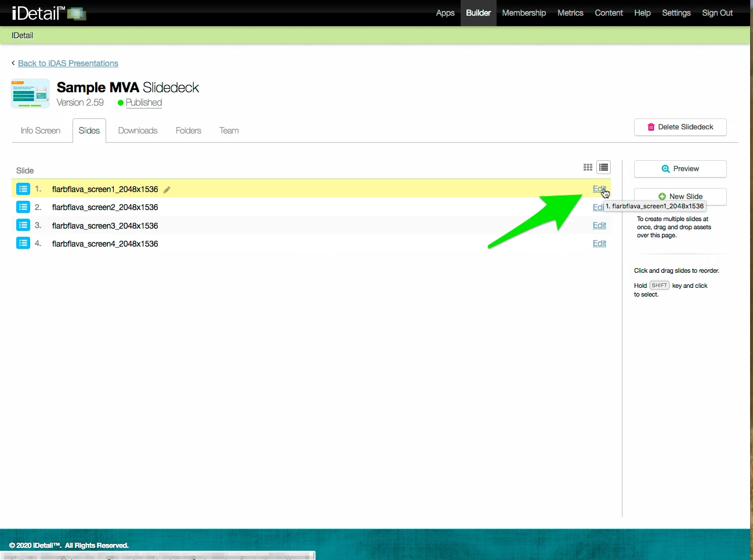Open the Folders tab
753x560 pixels.
pyautogui.click(x=189, y=131)
